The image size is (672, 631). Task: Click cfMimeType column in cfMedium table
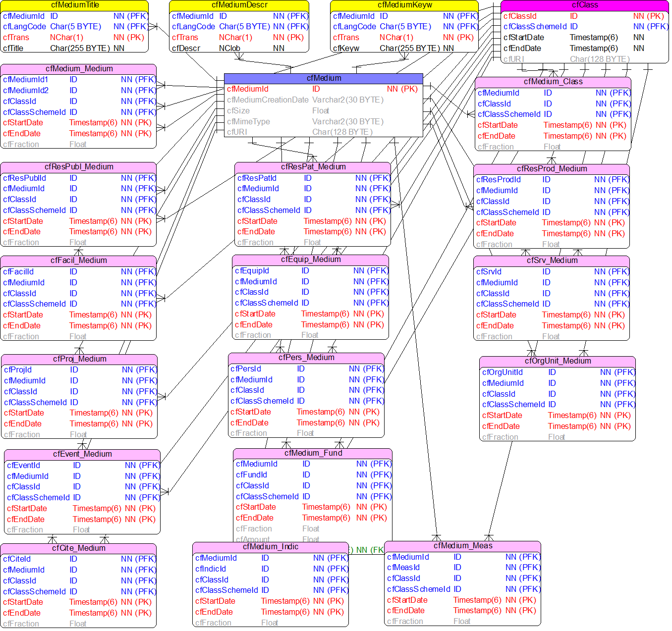(248, 122)
